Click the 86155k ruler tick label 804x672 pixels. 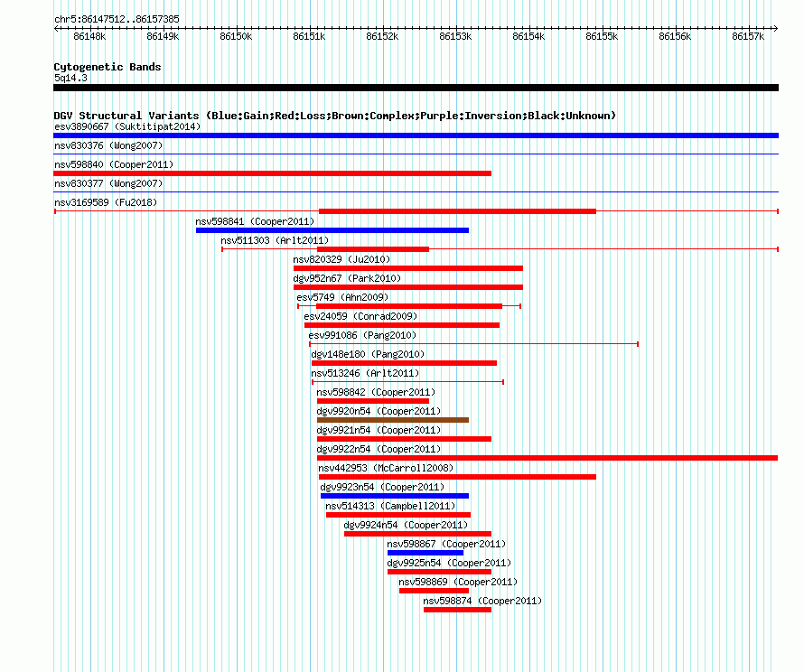coord(602,36)
